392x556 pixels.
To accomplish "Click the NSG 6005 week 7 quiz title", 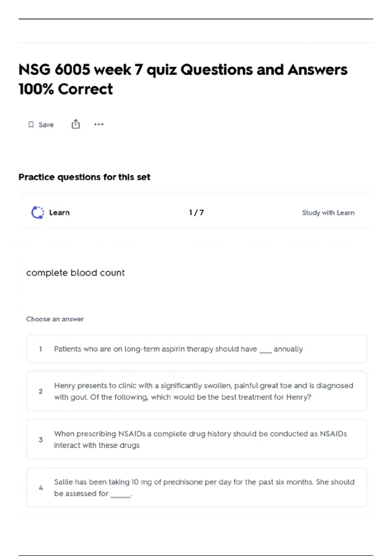I will 183,79.
